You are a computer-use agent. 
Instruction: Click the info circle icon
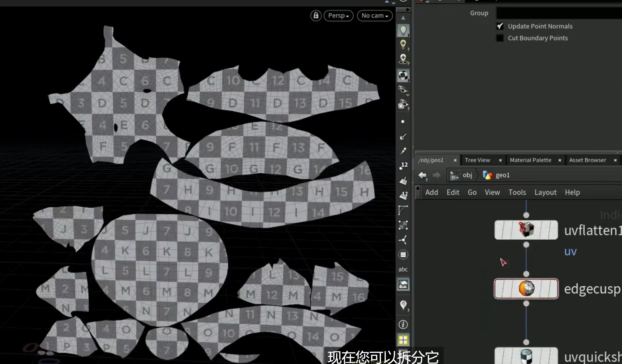(403, 324)
